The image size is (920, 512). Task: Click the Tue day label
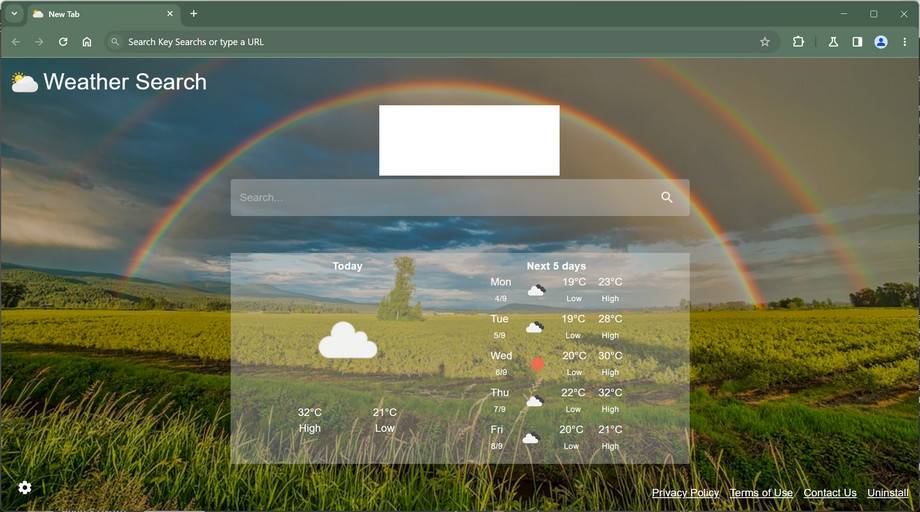pos(499,318)
